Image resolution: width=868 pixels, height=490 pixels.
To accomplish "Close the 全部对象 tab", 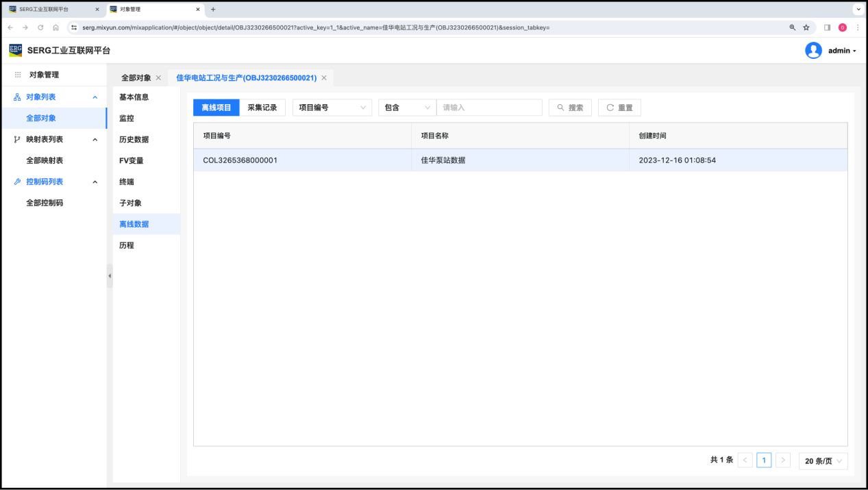I will point(158,78).
